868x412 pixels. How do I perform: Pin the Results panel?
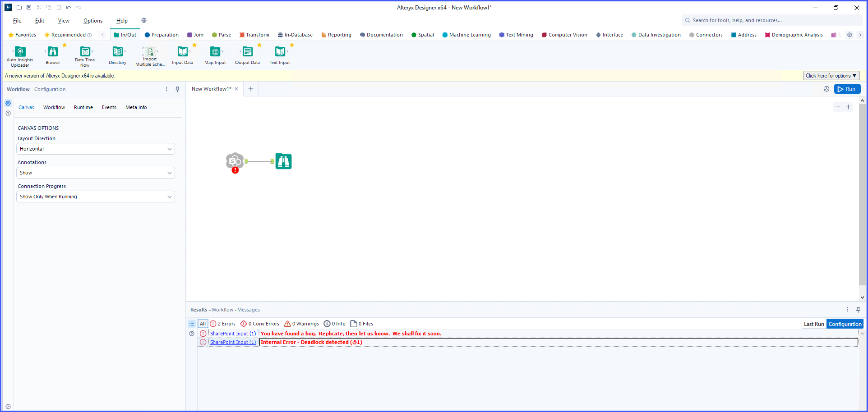858,310
